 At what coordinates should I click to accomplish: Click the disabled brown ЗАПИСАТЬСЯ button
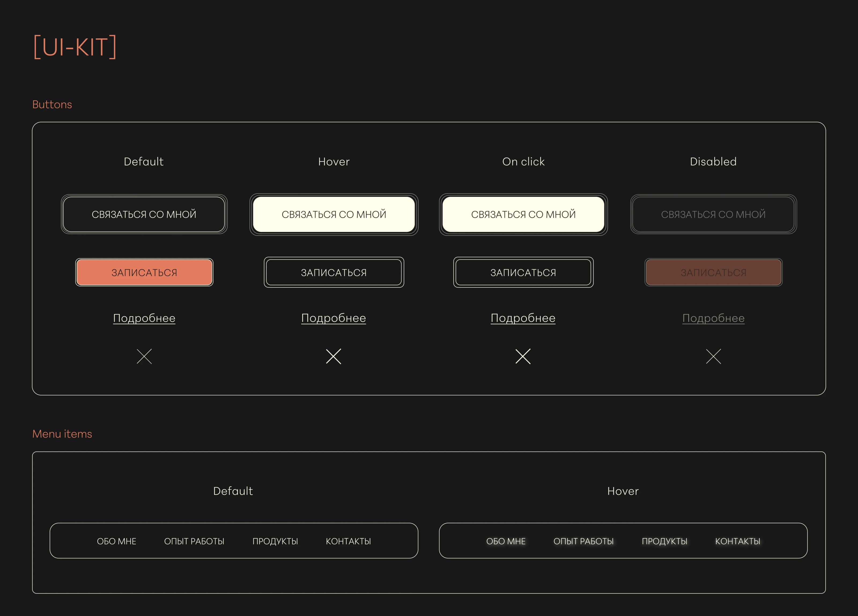coord(713,272)
